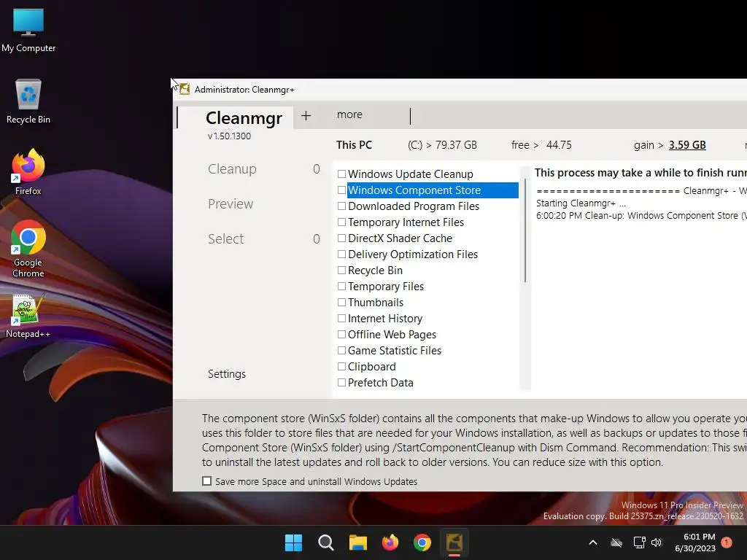Click the cleanup list scrollbar thumb
This screenshot has height=560, width=747.
525,230
